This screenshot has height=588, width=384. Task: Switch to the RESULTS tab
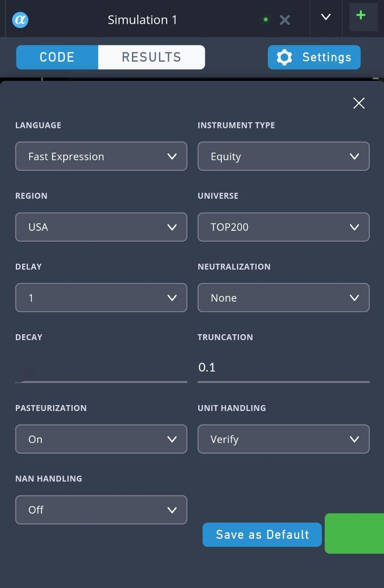[152, 57]
